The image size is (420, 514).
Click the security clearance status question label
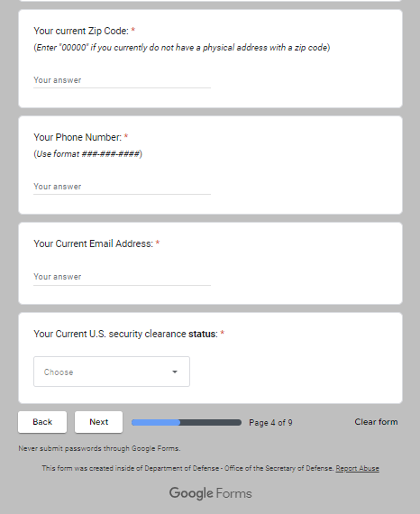(126, 334)
